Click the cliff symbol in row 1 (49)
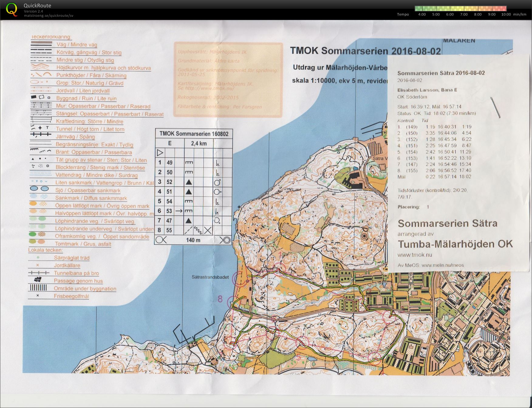 tap(189, 163)
